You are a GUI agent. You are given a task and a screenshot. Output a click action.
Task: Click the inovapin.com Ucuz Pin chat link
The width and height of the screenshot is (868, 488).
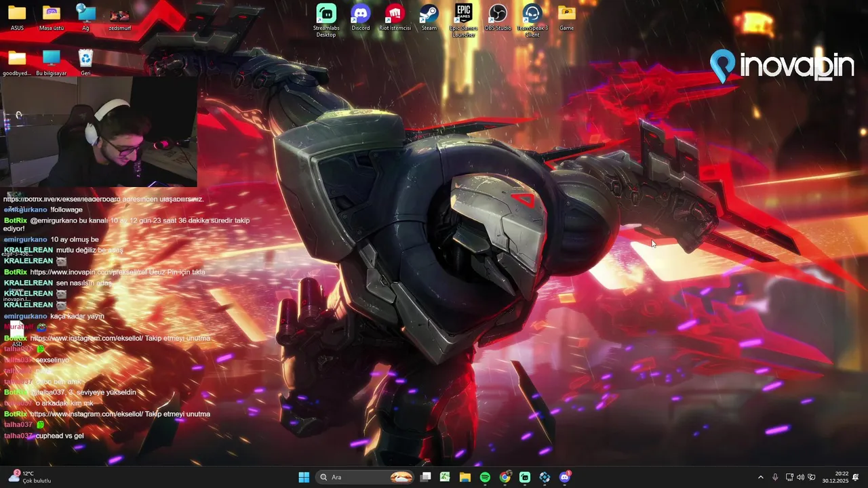117,272
